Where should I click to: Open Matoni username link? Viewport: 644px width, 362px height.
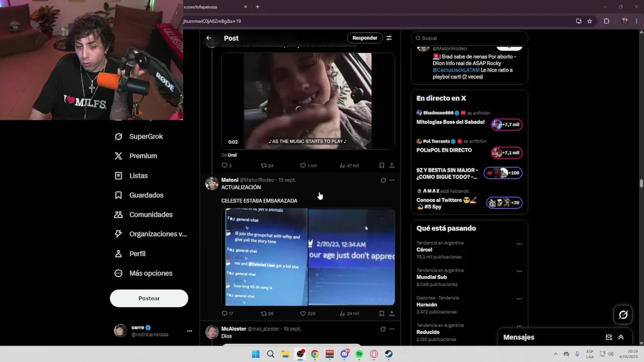[x=257, y=180]
